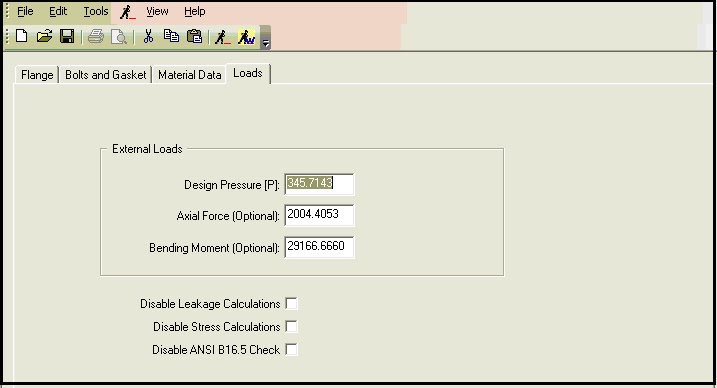Open the Edit menu
This screenshot has height=388, width=717.
click(x=58, y=11)
